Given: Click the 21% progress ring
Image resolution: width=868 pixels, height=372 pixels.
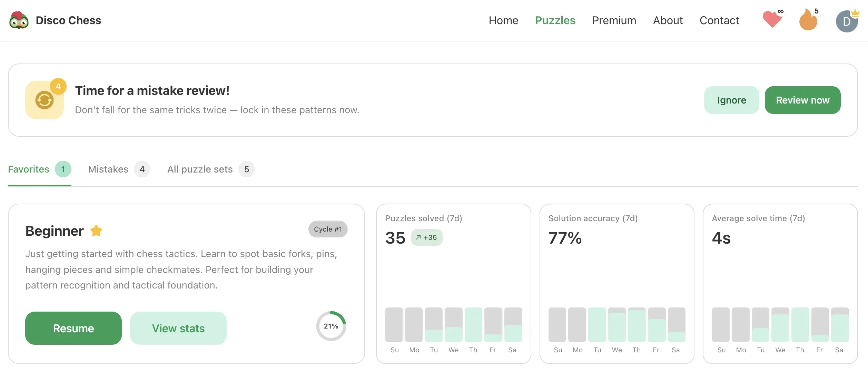Looking at the screenshot, I should [331, 326].
